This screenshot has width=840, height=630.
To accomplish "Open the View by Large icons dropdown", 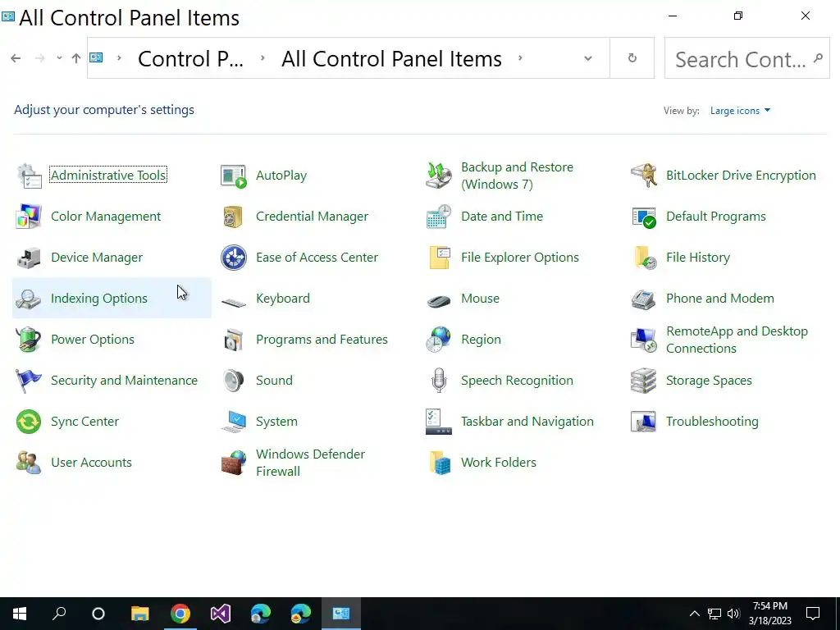I will 740,111.
